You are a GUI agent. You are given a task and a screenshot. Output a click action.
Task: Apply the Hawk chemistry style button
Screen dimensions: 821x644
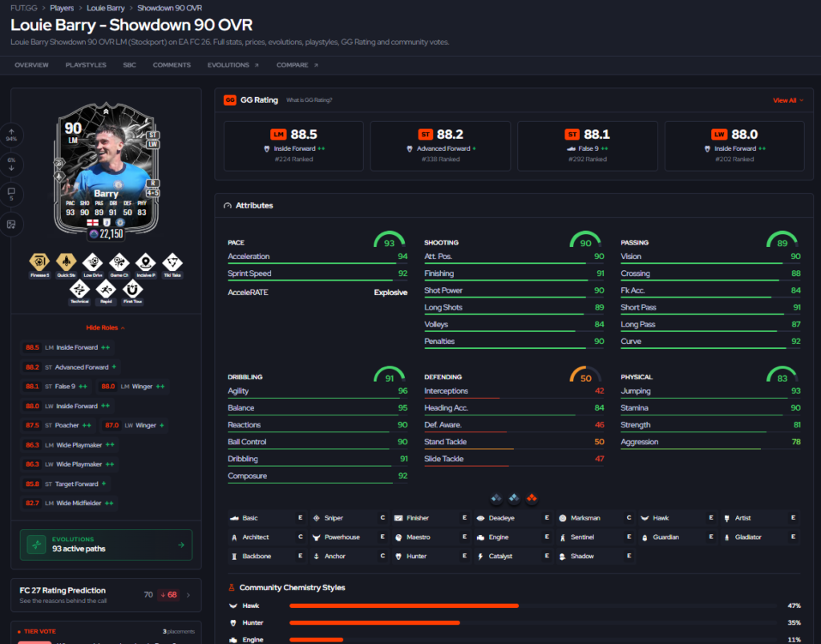[678, 518]
